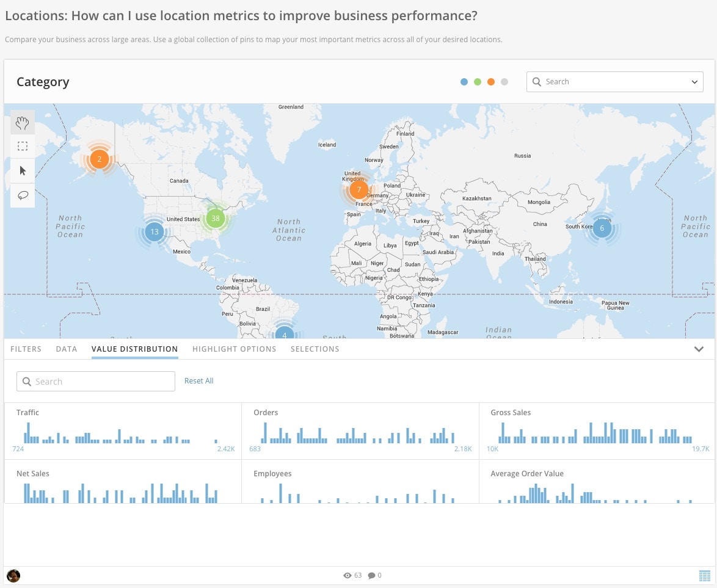Click the blue cluster pin labeled 4
Image resolution: width=717 pixels, height=588 pixels.
285,333
